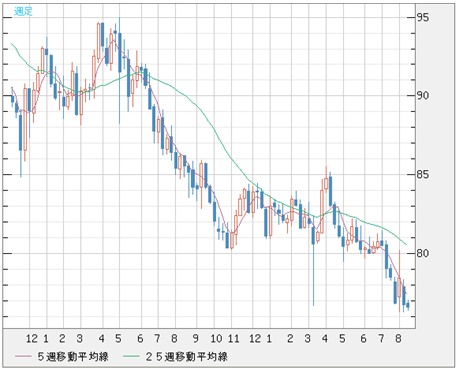Click the first 12 month axis label
The height and width of the screenshot is (372, 459).
pos(32,339)
